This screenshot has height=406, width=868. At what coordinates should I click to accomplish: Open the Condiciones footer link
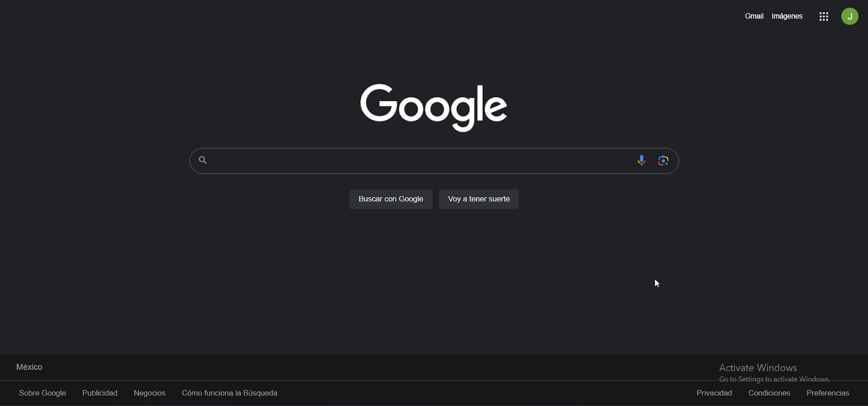(x=769, y=393)
